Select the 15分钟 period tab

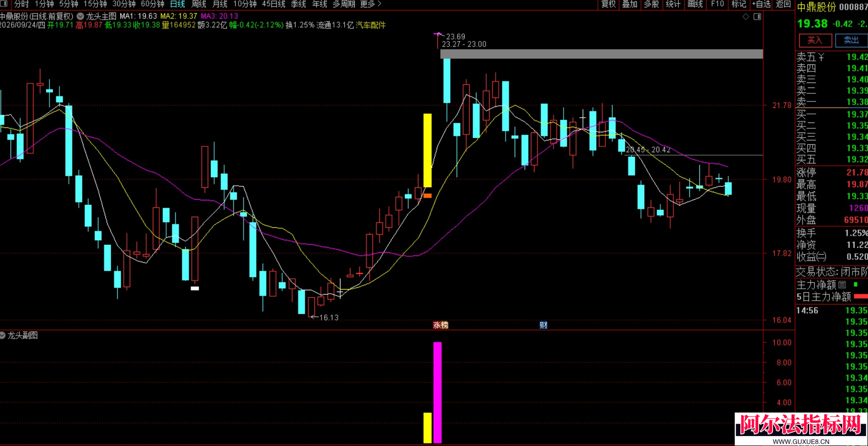(x=95, y=4)
